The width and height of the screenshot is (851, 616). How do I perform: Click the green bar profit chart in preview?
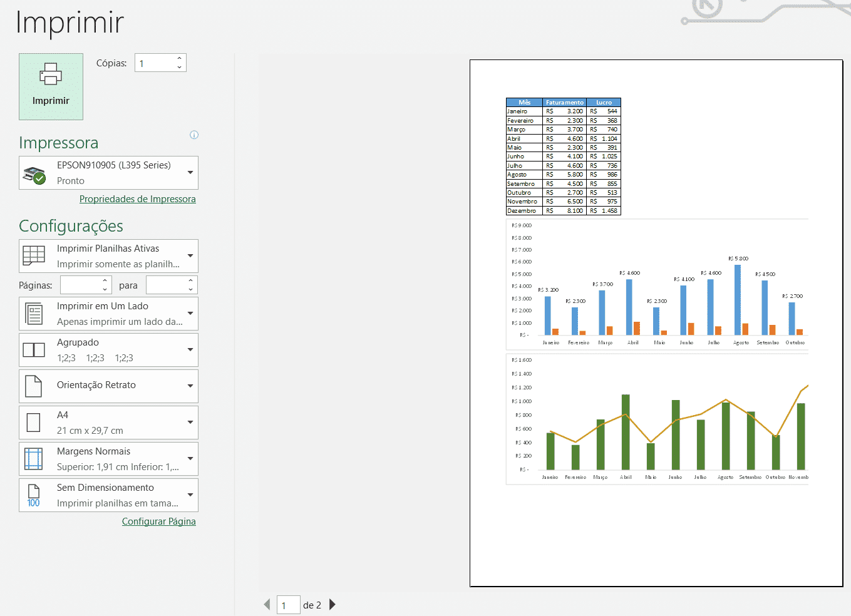657,419
